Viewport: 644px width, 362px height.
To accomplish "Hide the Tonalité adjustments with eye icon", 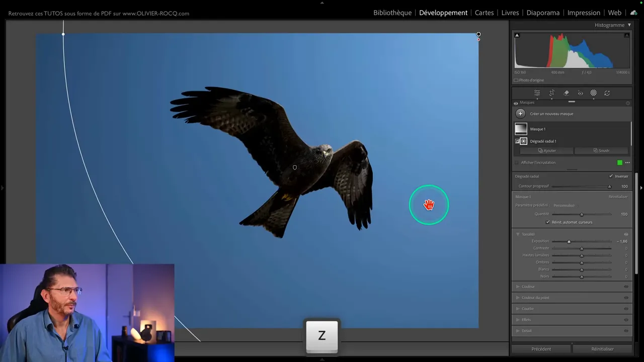I will [626, 234].
